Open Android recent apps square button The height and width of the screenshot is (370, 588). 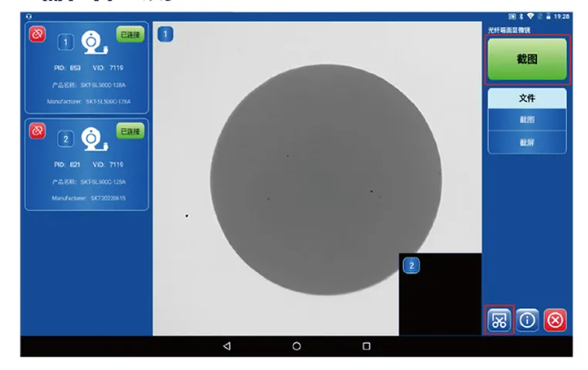(367, 346)
